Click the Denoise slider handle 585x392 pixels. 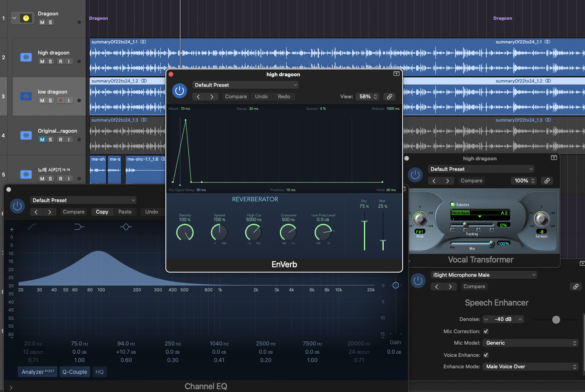(x=556, y=320)
